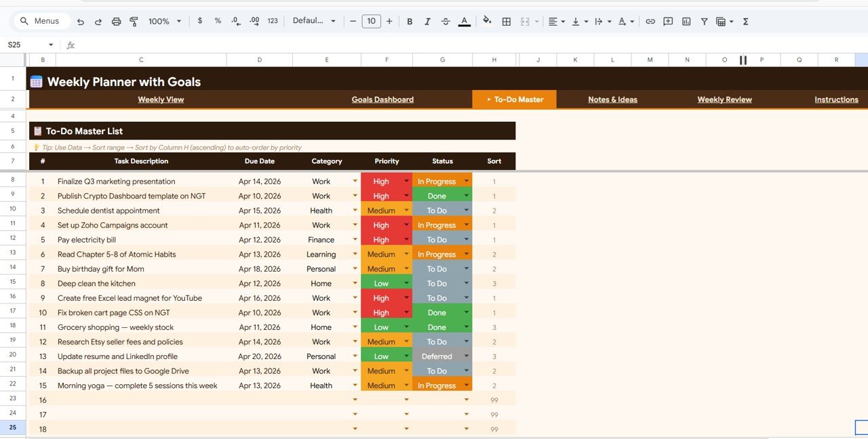Viewport: 868px width, 439px height.
Task: Open the Fill color paint bucket
Action: tap(487, 22)
